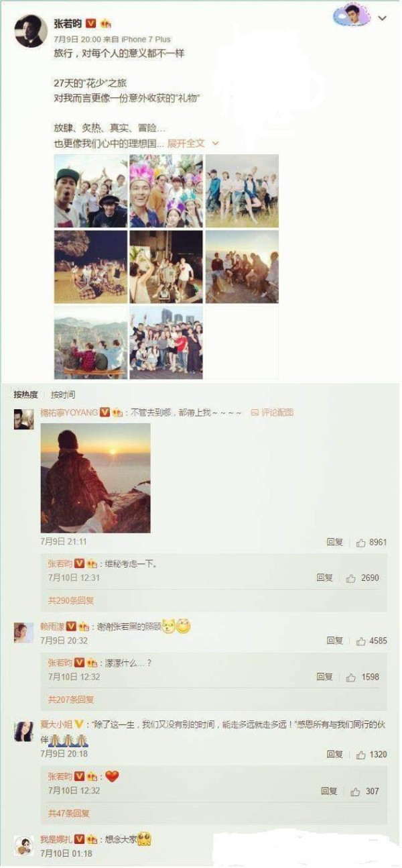Click 张若昀's profile avatar on the post
The image size is (402, 868).
click(x=31, y=32)
